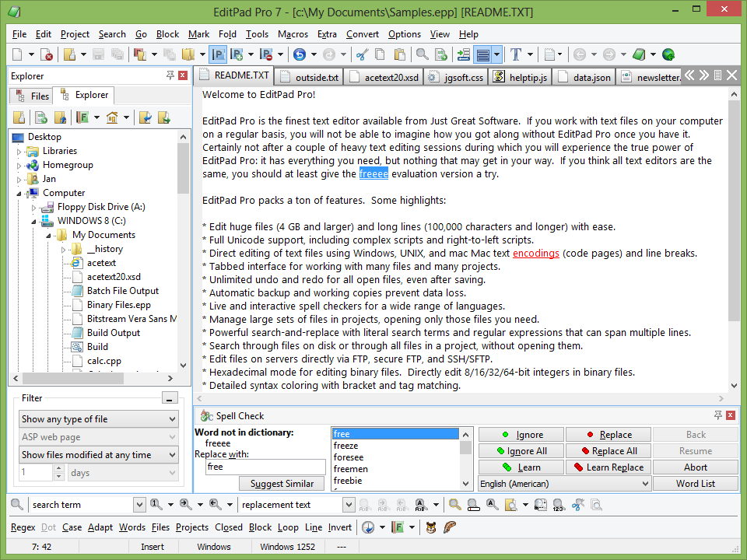The height and width of the screenshot is (560, 747).
Task: Click the Learn Replace button
Action: pyautogui.click(x=608, y=467)
